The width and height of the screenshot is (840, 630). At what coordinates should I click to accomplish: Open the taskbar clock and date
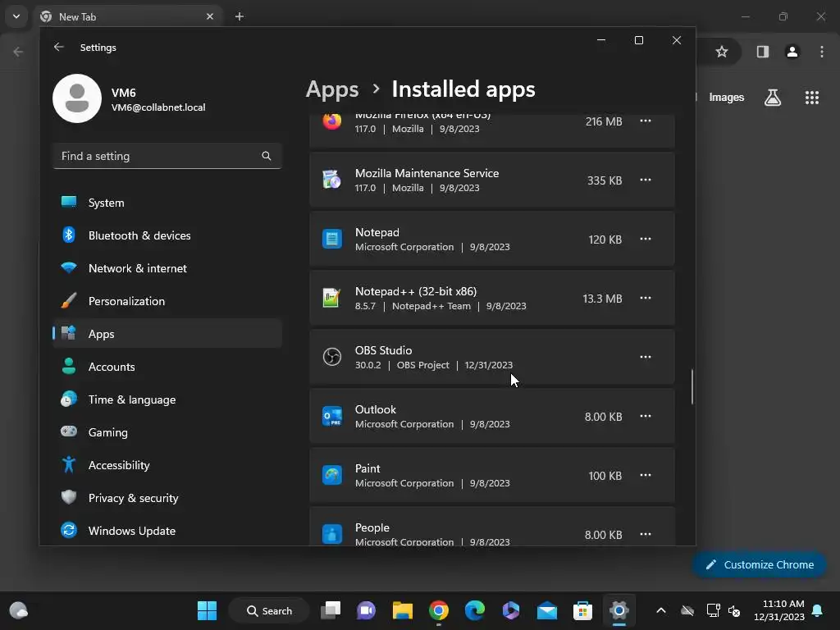pyautogui.click(x=779, y=610)
